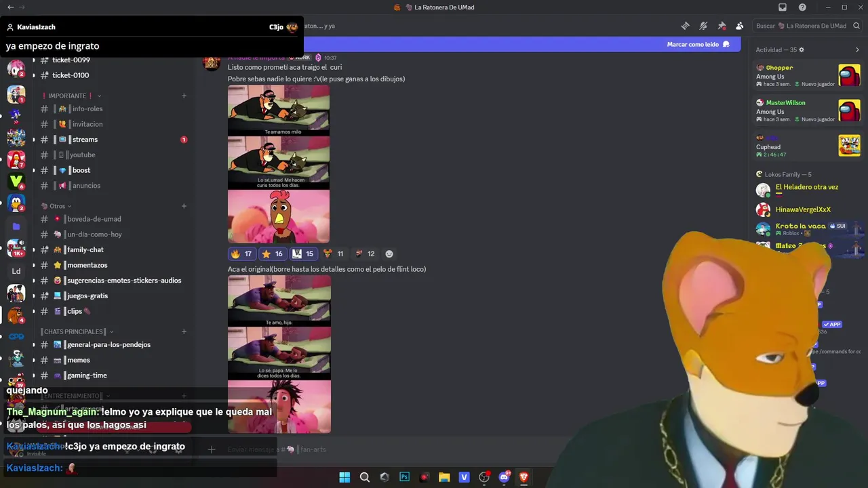Expand the Actividad panel chevron
This screenshot has height=488, width=868.
tap(857, 49)
